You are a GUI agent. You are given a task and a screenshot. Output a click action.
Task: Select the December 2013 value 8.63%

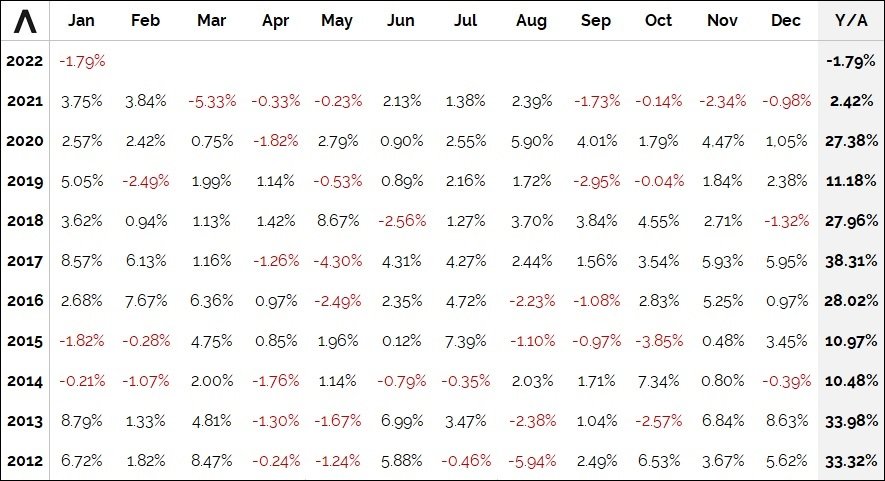pos(786,421)
